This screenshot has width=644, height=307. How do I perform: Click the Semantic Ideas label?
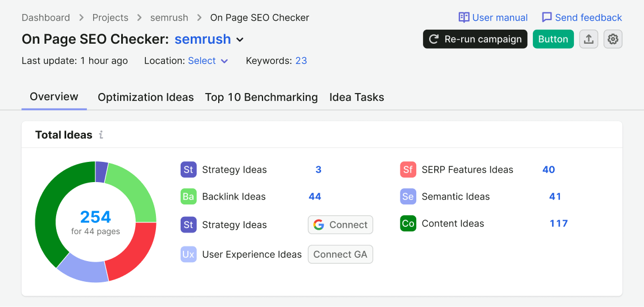click(x=456, y=197)
